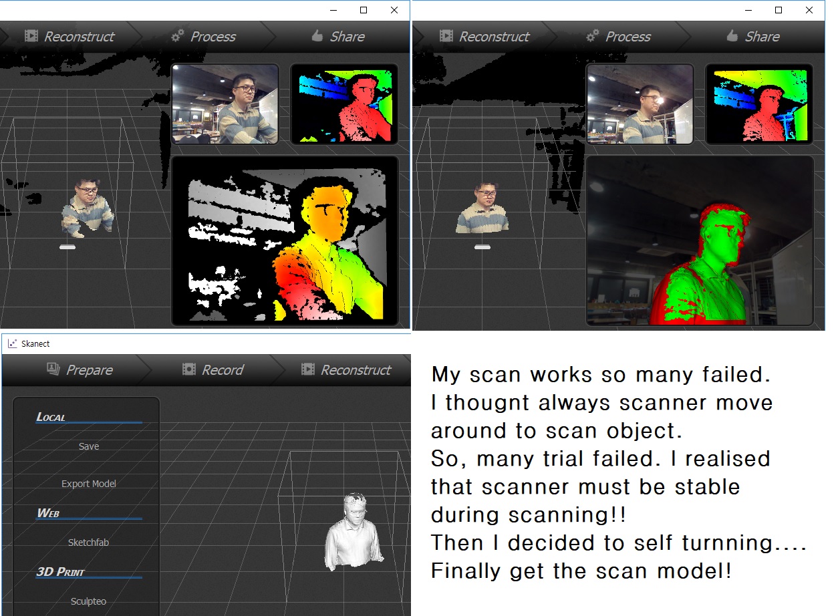Click colored bust model in top-left viewport
The width and height of the screenshot is (840, 616).
point(88,207)
